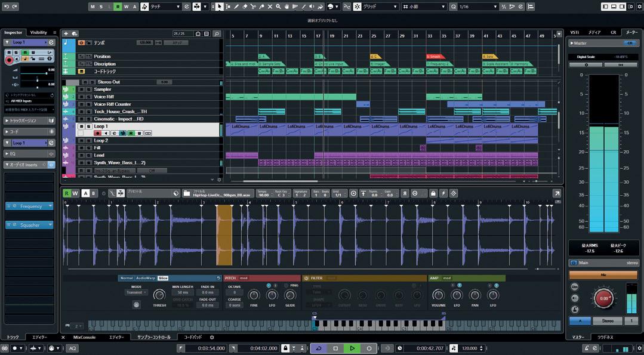
Task: Click the Slice mode button
Action: 163,278
